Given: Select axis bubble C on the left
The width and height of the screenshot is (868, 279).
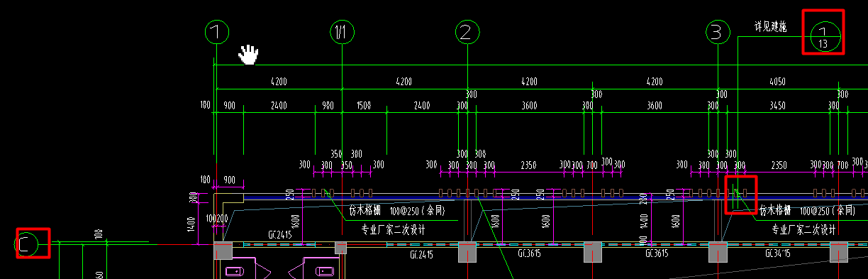Looking at the screenshot, I should pos(26,245).
